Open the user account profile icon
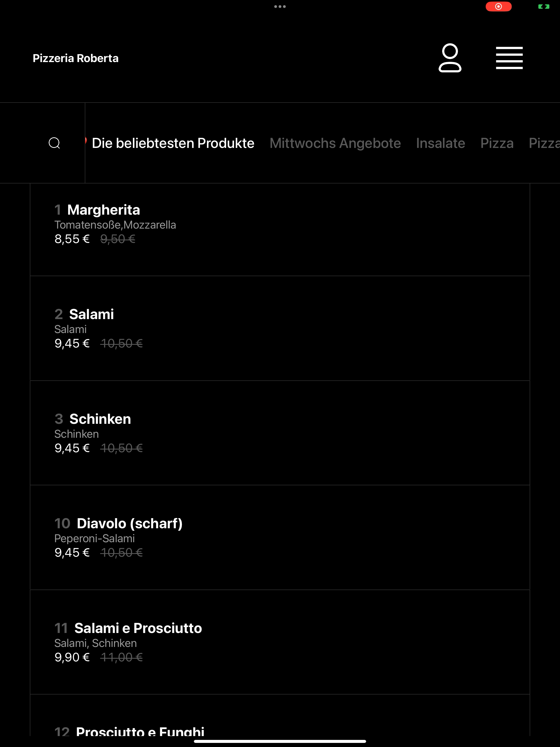This screenshot has width=560, height=747. click(450, 58)
